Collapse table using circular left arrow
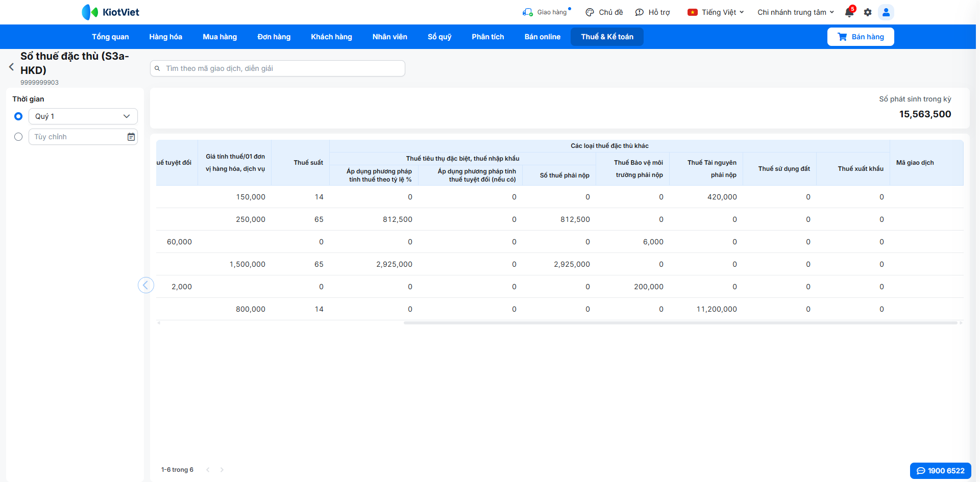 146,285
